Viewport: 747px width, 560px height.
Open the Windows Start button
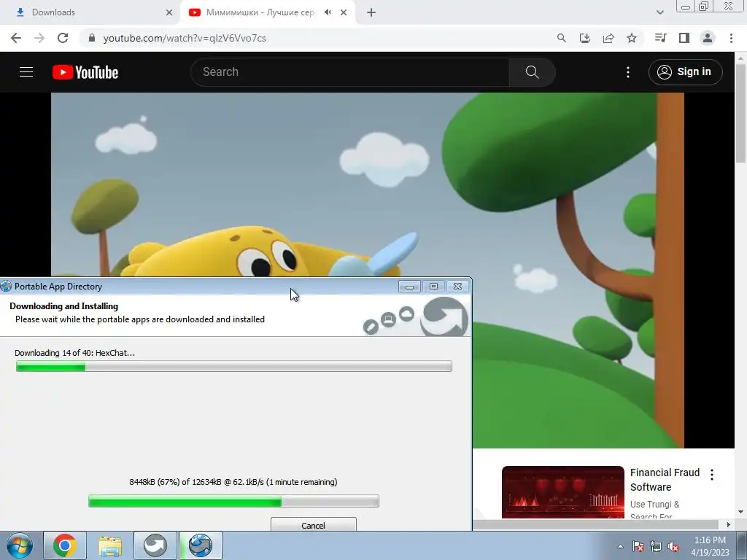tap(20, 545)
